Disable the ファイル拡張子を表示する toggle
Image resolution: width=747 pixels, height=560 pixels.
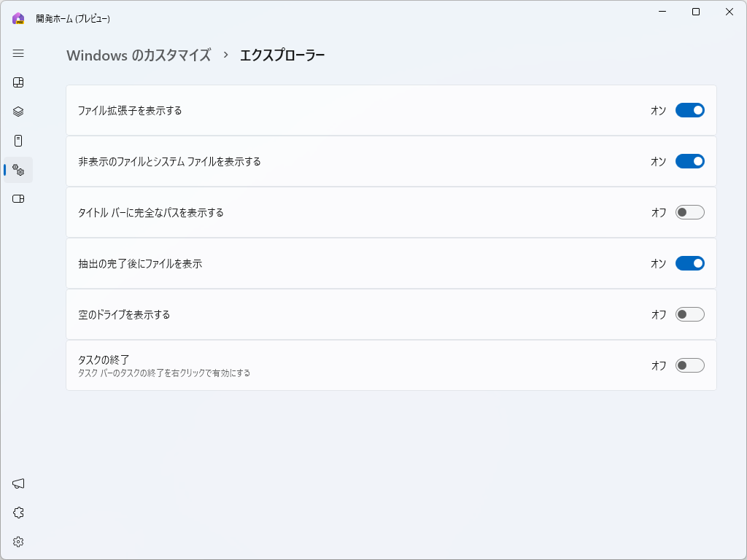click(x=690, y=110)
